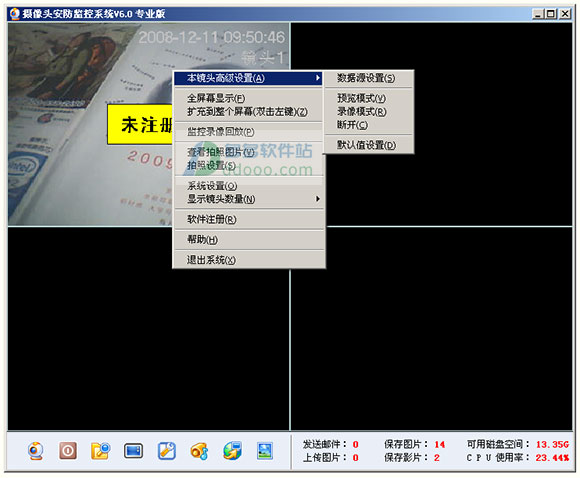580x478 pixels.
Task: Click the 镜头1 camera label overlay
Action: click(263, 57)
